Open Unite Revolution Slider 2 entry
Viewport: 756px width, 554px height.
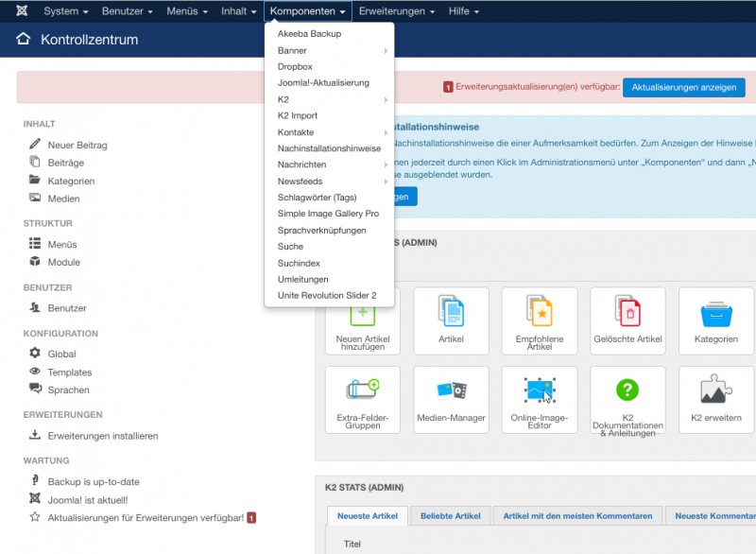[x=329, y=295]
